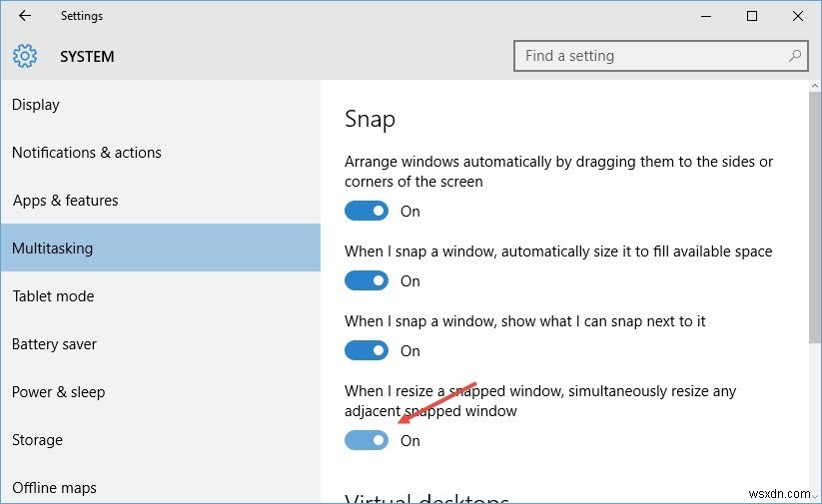Open Power & sleep settings

(x=161, y=392)
